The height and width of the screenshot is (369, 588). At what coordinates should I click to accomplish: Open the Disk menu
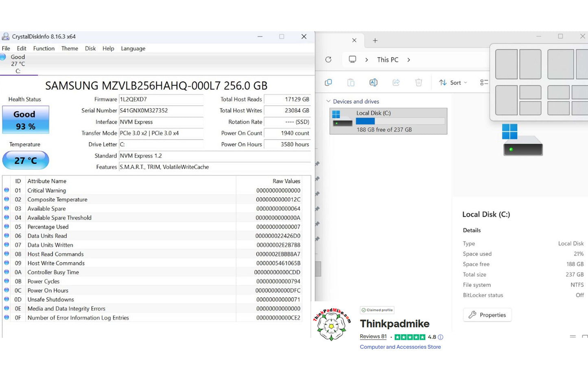pyautogui.click(x=90, y=48)
